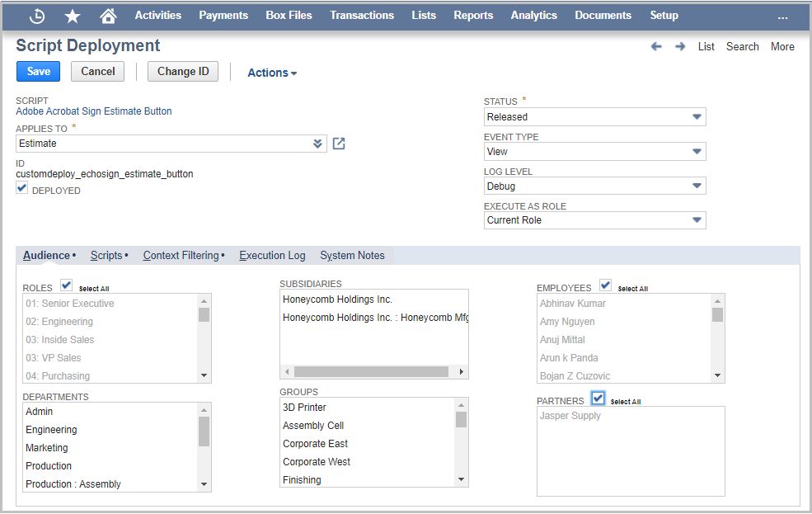Toggle the Deployed checkbox
The height and width of the screenshot is (514, 812).
coord(21,187)
